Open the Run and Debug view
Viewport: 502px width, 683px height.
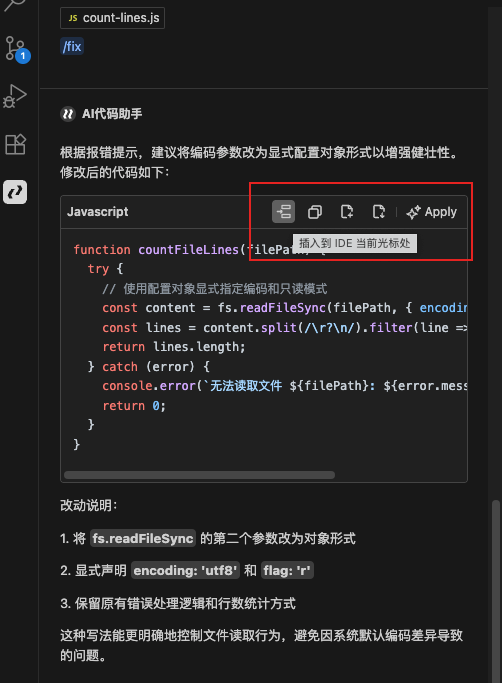15,96
